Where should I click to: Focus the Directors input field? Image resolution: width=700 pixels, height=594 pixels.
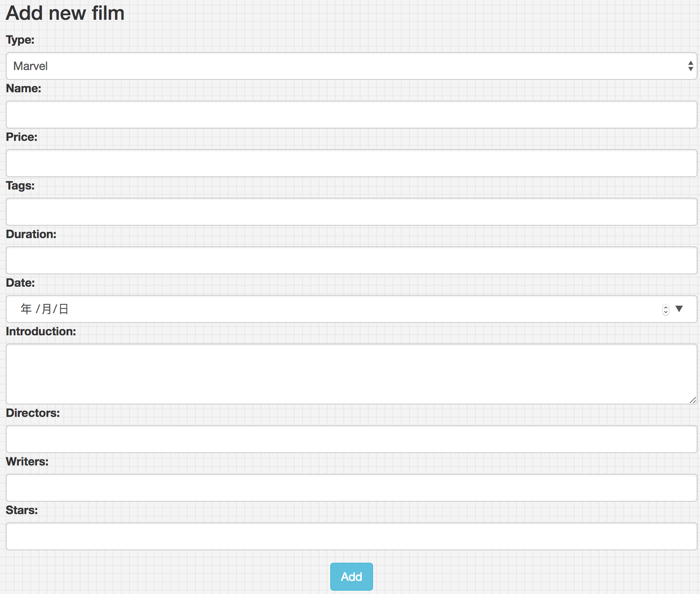[x=351, y=439]
